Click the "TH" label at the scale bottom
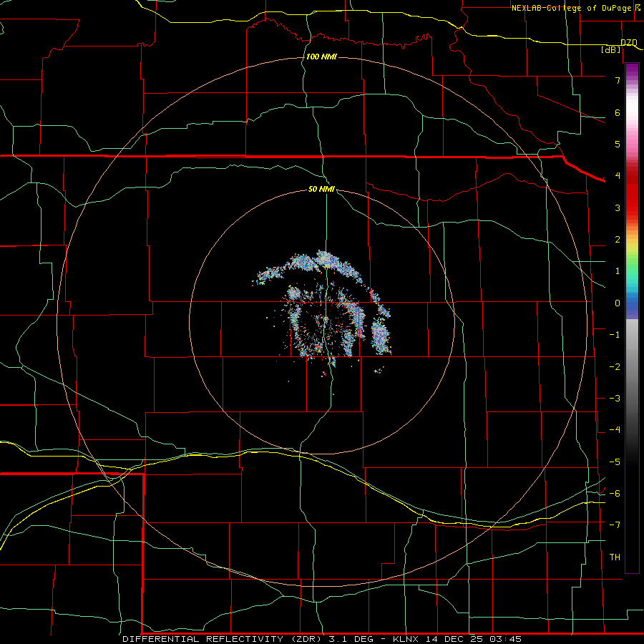The height and width of the screenshot is (644, 644). 615,557
